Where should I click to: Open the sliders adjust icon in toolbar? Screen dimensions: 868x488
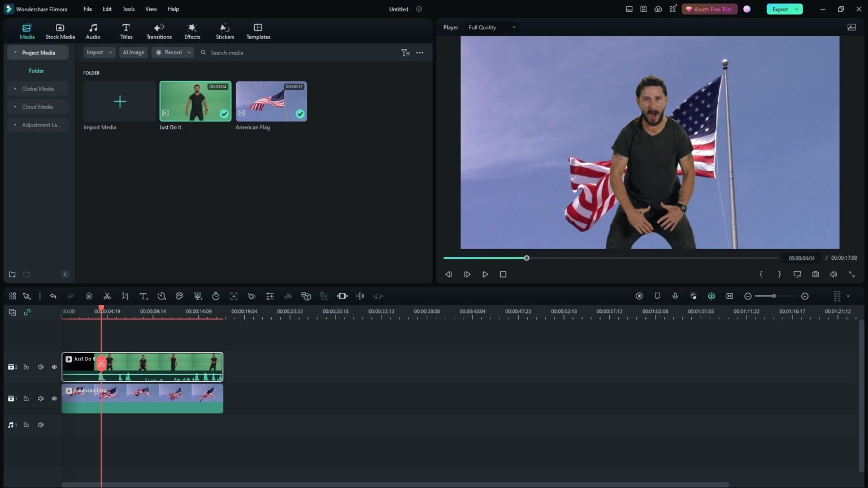click(270, 296)
